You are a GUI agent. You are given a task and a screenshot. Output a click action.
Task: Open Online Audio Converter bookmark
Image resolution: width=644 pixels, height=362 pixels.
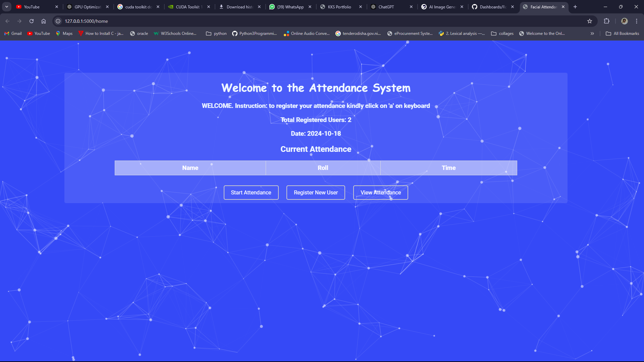pos(307,34)
